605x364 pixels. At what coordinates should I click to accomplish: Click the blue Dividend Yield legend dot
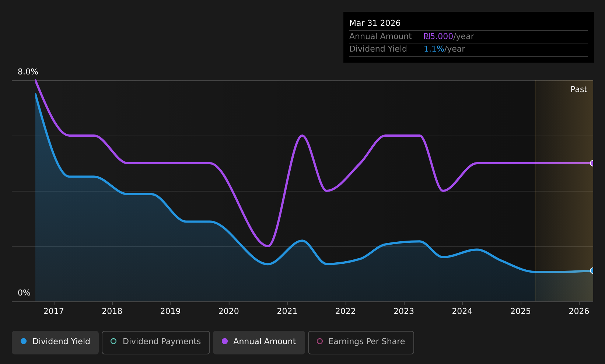[x=24, y=341]
